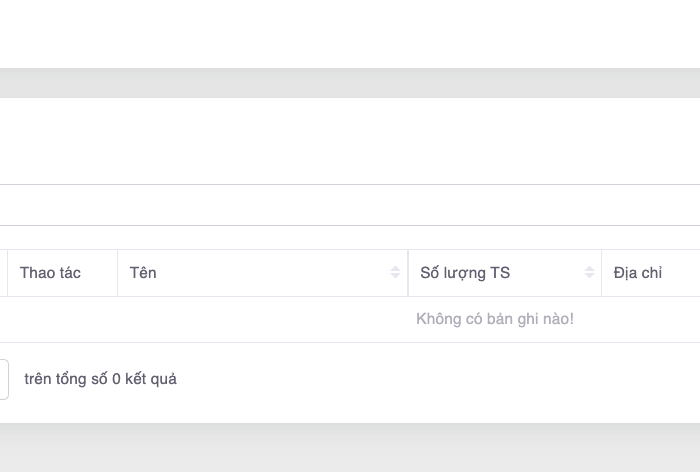
Task: Click divider between Số lượng TS and Địa chỉ
Action: 601,273
